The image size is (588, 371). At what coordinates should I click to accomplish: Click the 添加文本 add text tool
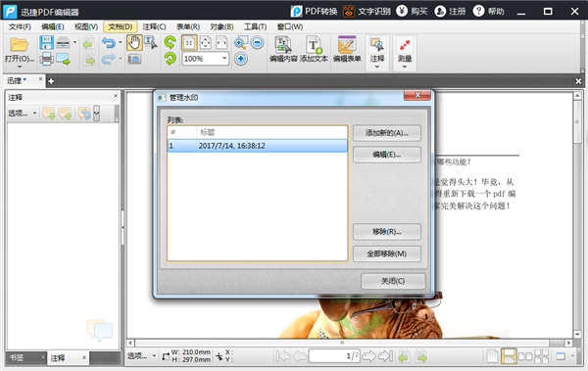[314, 49]
